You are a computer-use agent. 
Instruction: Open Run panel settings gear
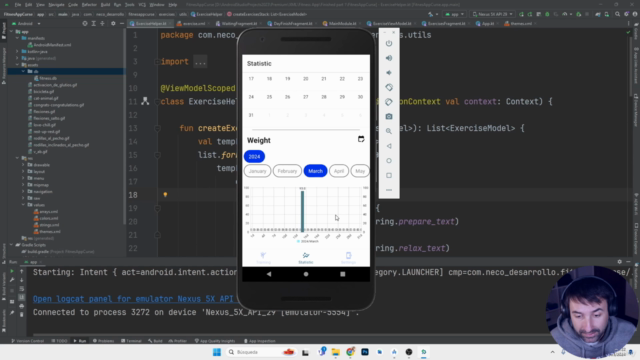point(620,262)
